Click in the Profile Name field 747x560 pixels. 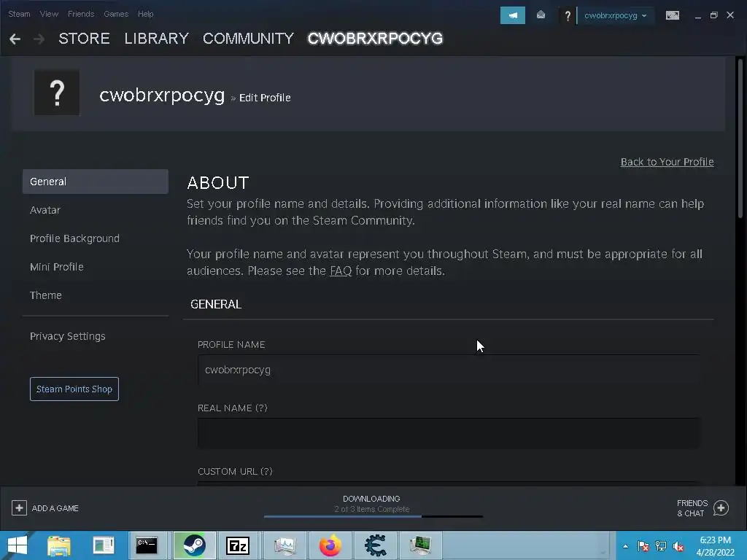point(449,370)
